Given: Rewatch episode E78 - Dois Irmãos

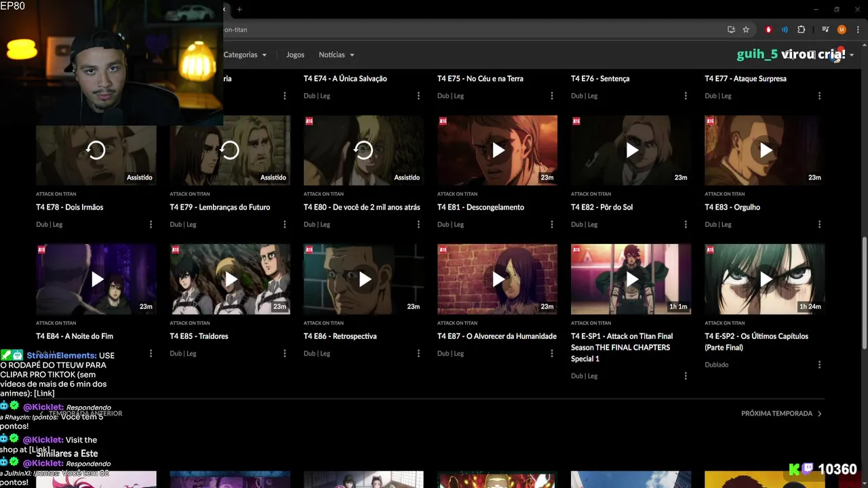Looking at the screenshot, I should pos(96,150).
